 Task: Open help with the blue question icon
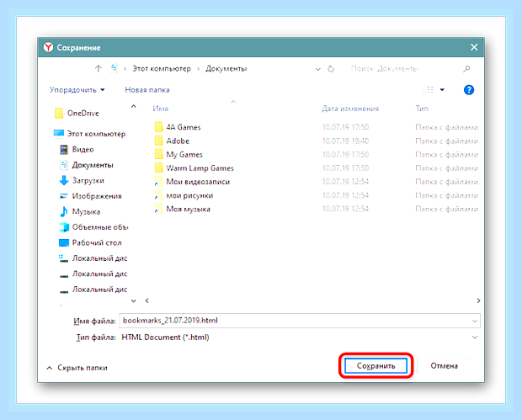469,90
